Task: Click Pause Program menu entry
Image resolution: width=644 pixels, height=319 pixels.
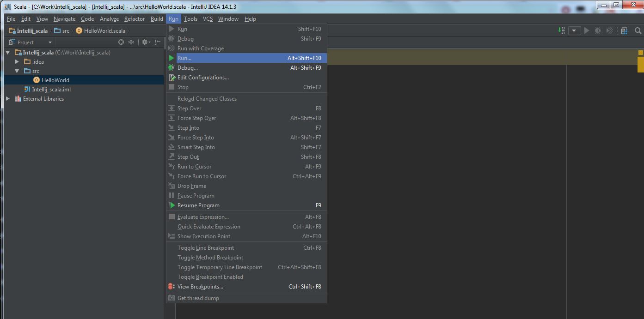Action: 246,196
